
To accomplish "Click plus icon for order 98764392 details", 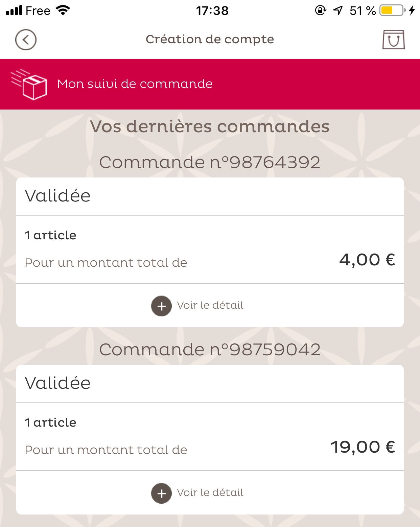I will (x=161, y=306).
